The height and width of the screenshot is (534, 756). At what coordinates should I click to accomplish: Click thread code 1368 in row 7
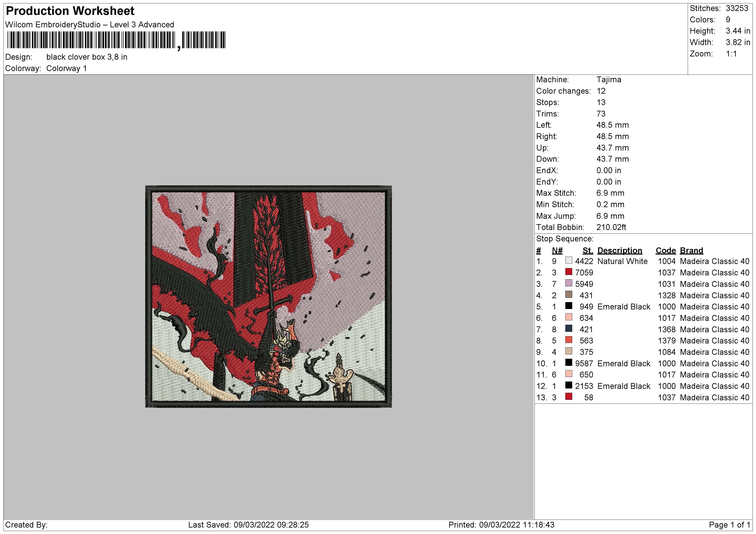tap(667, 329)
